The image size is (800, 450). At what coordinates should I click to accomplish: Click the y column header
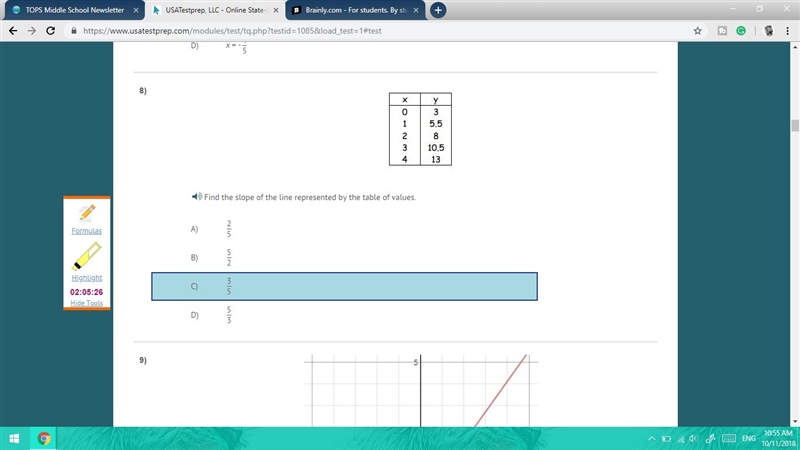click(436, 99)
